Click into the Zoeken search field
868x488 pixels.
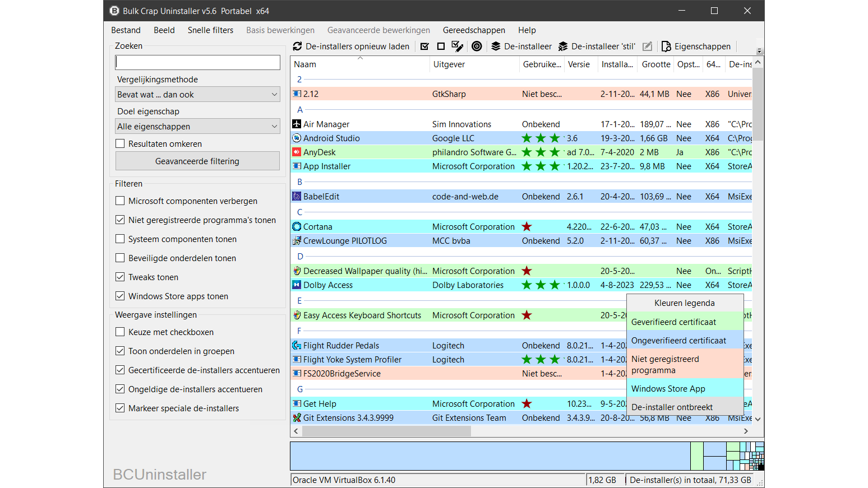(x=197, y=62)
